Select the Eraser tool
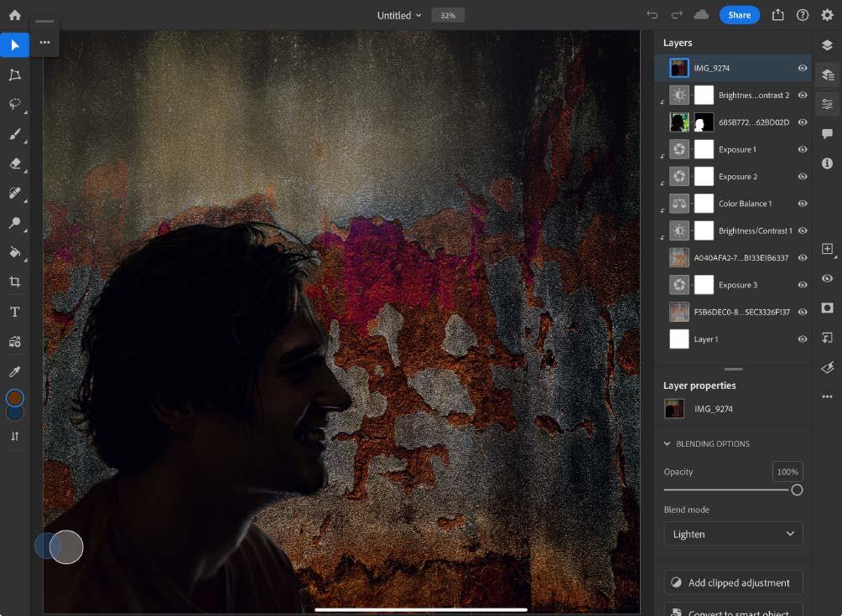 [14, 163]
